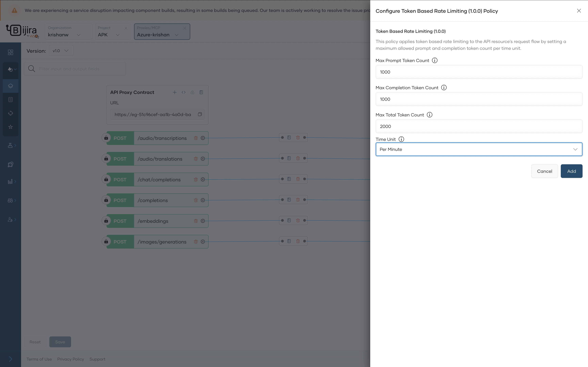Image resolution: width=588 pixels, height=367 pixels.
Task: Click the Cancel button
Action: point(544,171)
